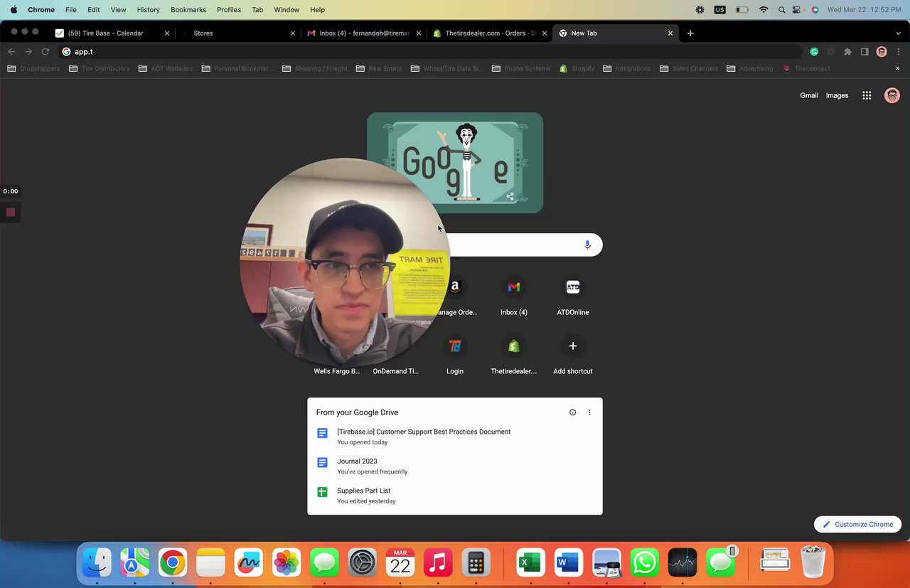
Task: Switch to the Thetiredealer.com Orders tab
Action: coord(491,33)
